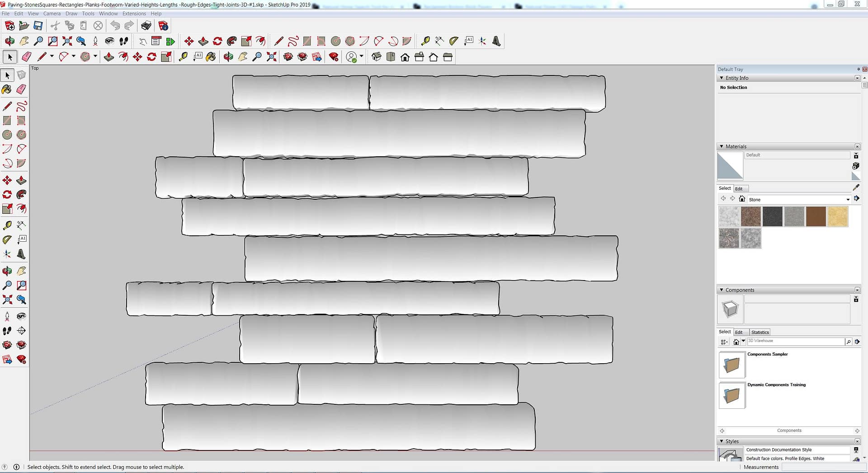Choose the Iso house view icon
This screenshot has height=473, width=868.
coord(376,57)
